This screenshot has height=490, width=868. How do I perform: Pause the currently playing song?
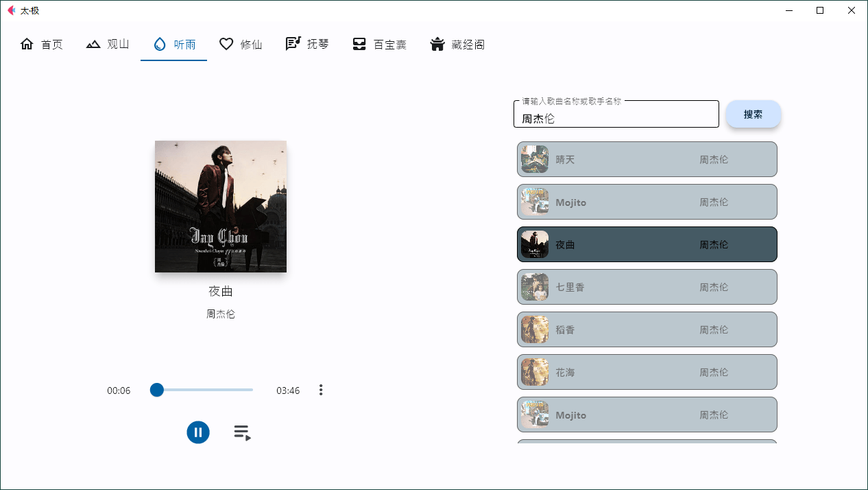tap(198, 432)
